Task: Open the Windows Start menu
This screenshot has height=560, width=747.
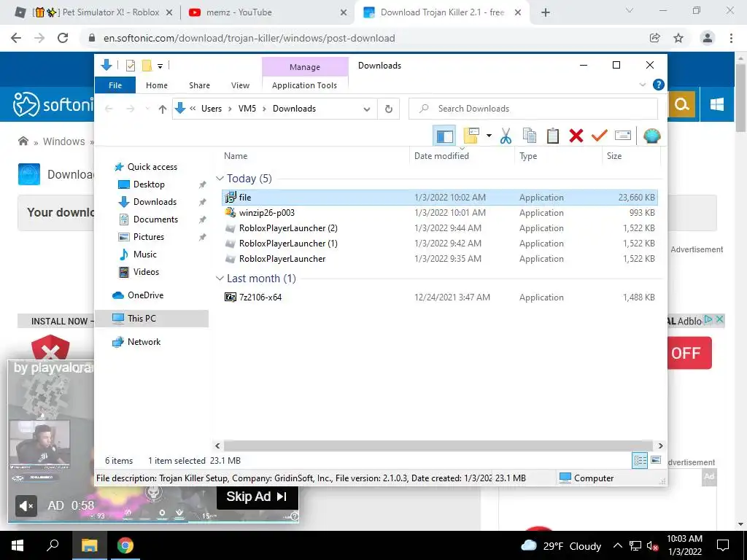Action: [x=18, y=545]
